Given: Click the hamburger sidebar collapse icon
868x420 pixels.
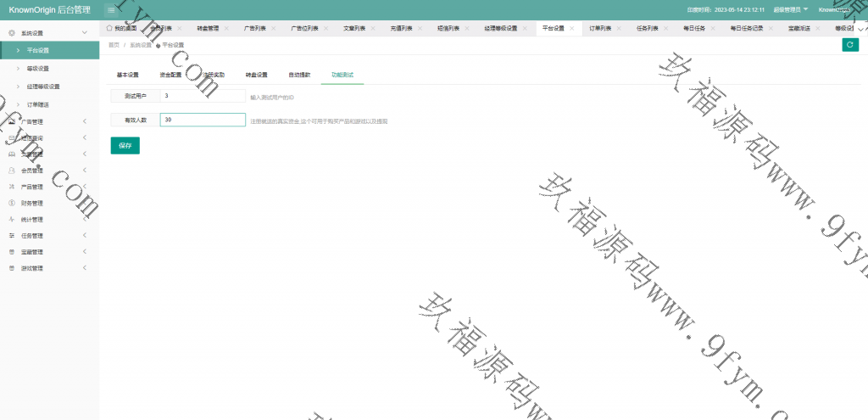Looking at the screenshot, I should point(111,9).
